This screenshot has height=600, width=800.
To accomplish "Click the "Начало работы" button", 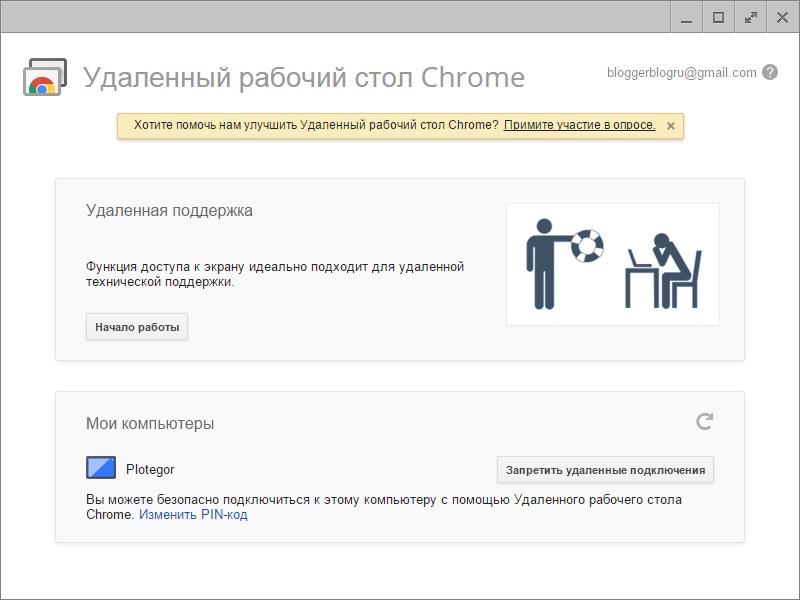I will tap(137, 327).
